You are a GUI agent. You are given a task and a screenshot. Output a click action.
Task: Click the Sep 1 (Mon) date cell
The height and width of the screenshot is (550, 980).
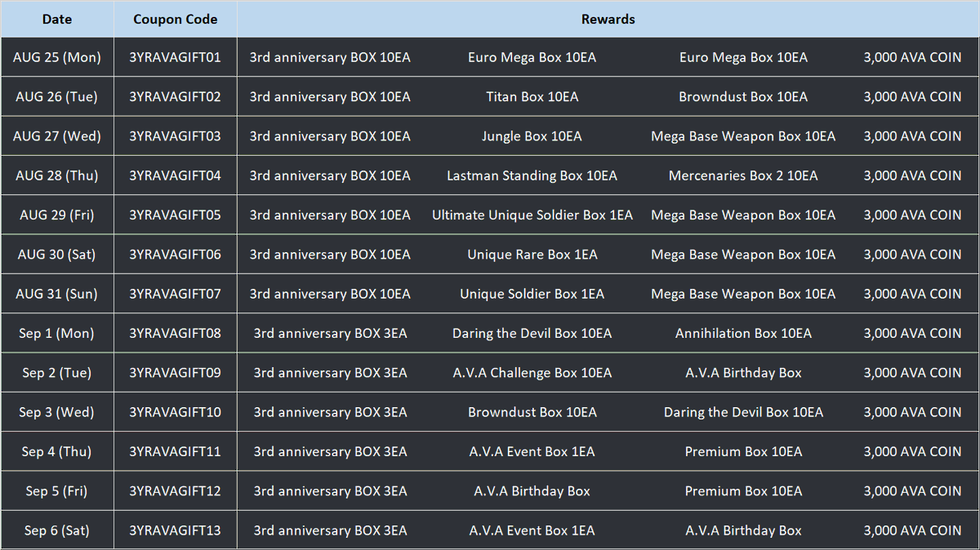click(56, 333)
